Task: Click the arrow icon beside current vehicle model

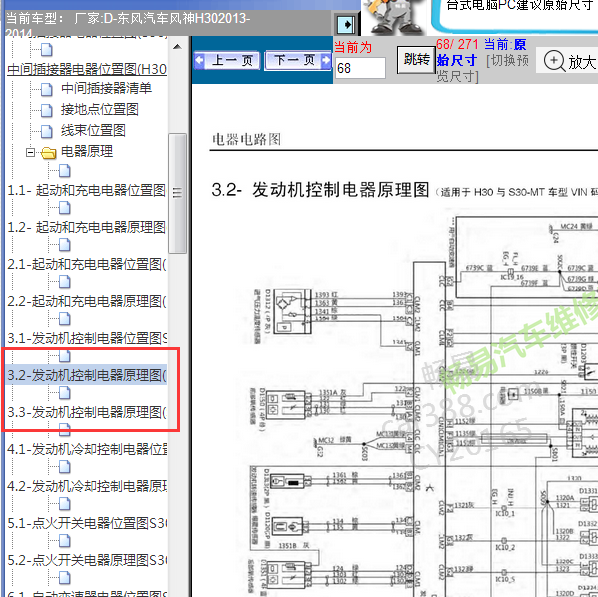Action: 347,25
